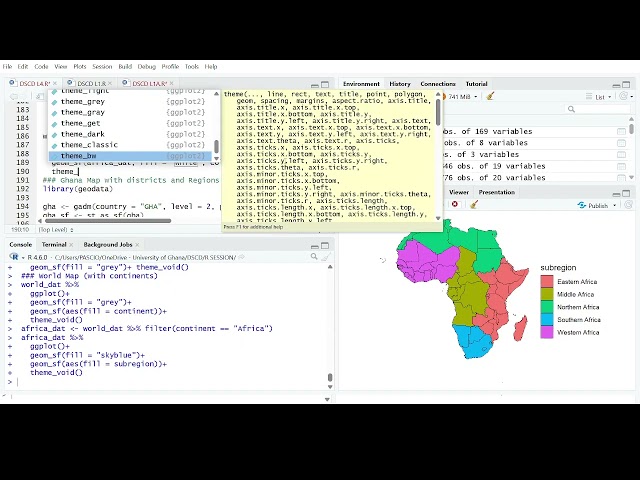Screen dimensions: 640x480
Task: Switch to the DSCD L1A.R source tab
Action: tap(149, 83)
